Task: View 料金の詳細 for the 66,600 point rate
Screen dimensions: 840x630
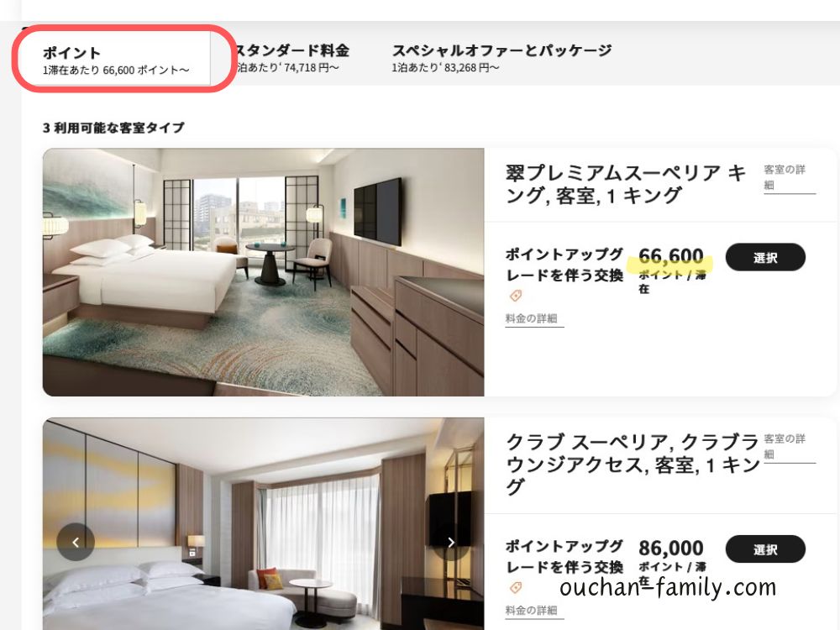Action: click(x=533, y=318)
